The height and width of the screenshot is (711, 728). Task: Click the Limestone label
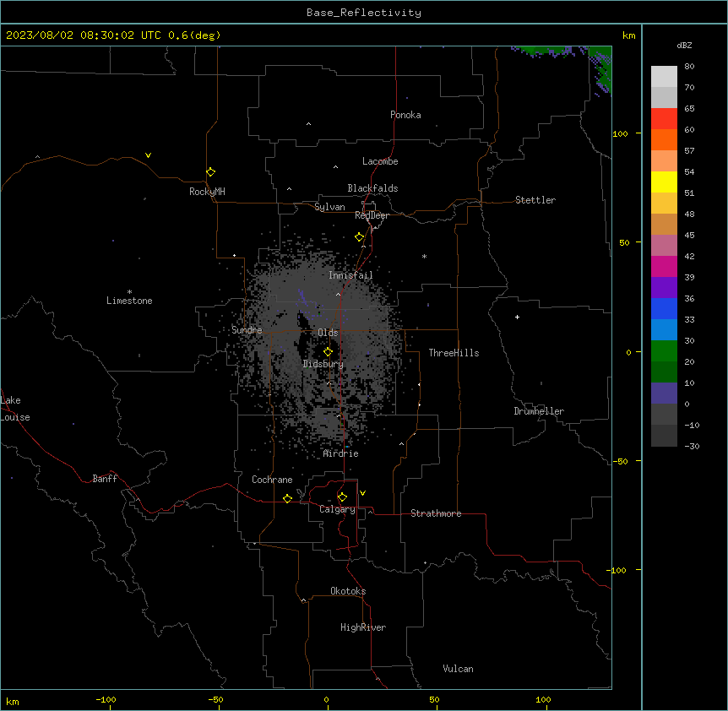point(129,301)
